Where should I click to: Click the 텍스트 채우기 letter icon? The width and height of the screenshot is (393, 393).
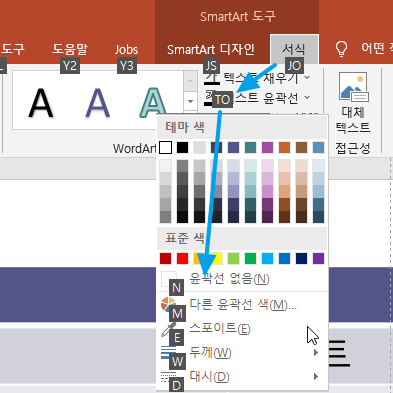coord(212,78)
